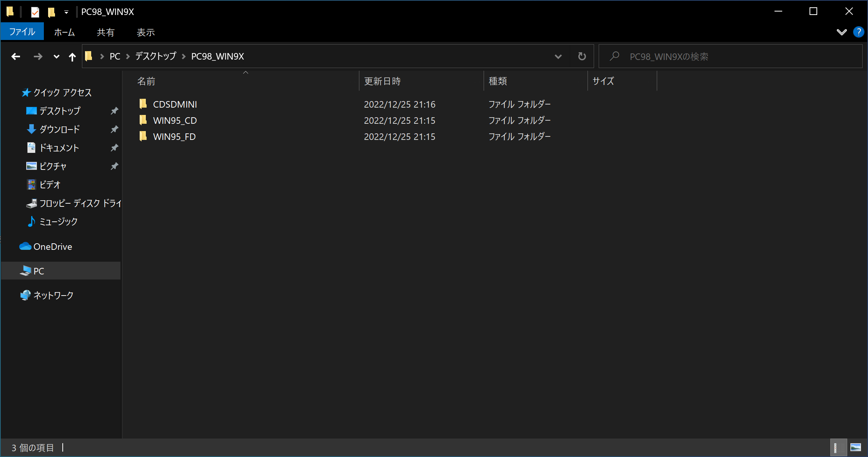Select the WIN95_FD folder

coord(174,136)
